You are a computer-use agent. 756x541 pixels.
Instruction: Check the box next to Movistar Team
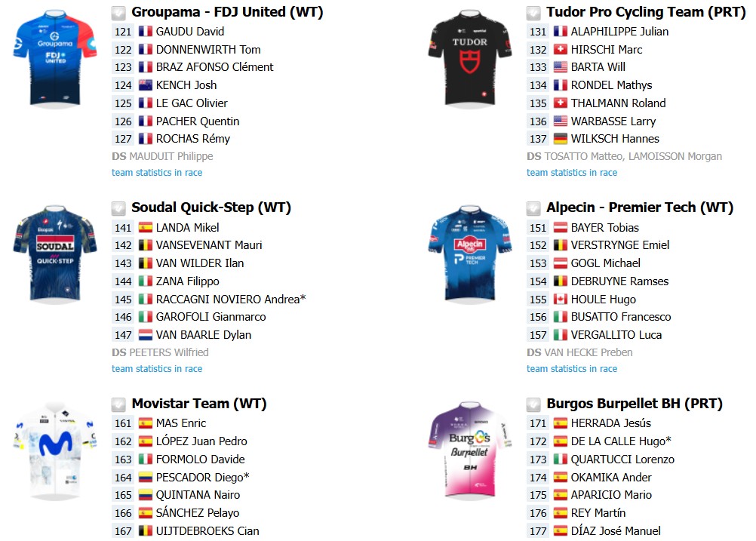point(118,404)
